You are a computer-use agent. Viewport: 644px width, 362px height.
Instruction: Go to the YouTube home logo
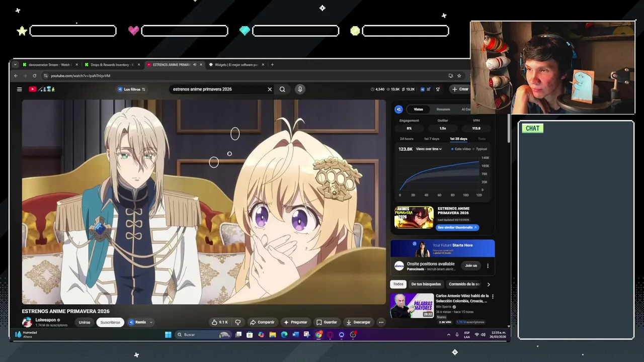click(x=42, y=89)
